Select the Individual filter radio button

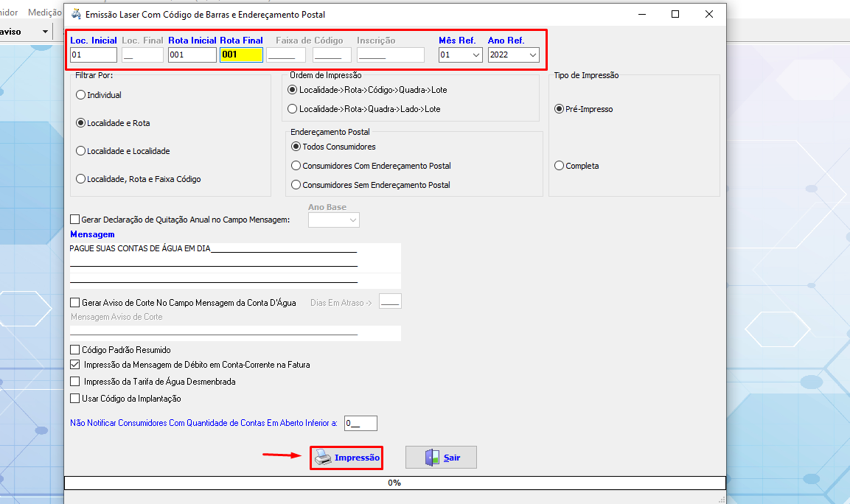tap(81, 95)
